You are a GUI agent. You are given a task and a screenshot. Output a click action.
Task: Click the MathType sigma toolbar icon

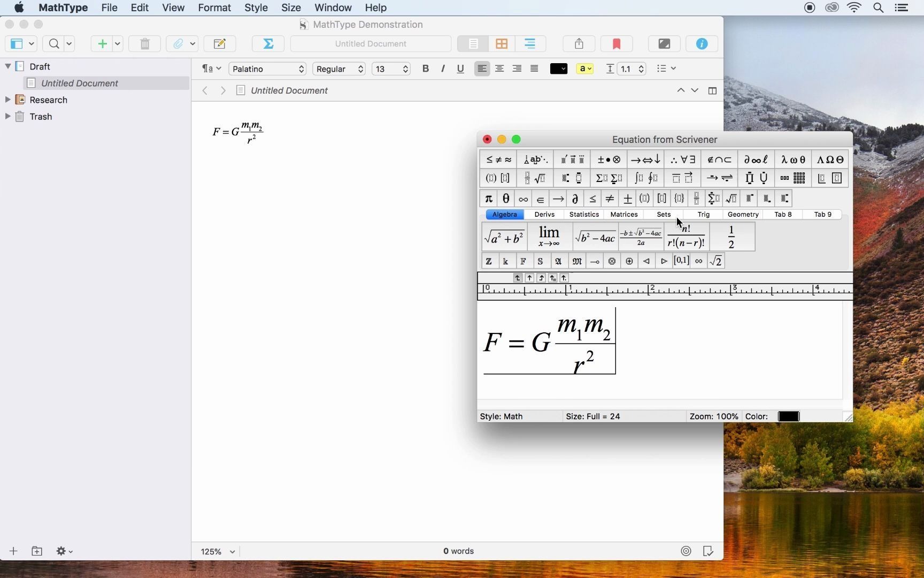tap(268, 44)
